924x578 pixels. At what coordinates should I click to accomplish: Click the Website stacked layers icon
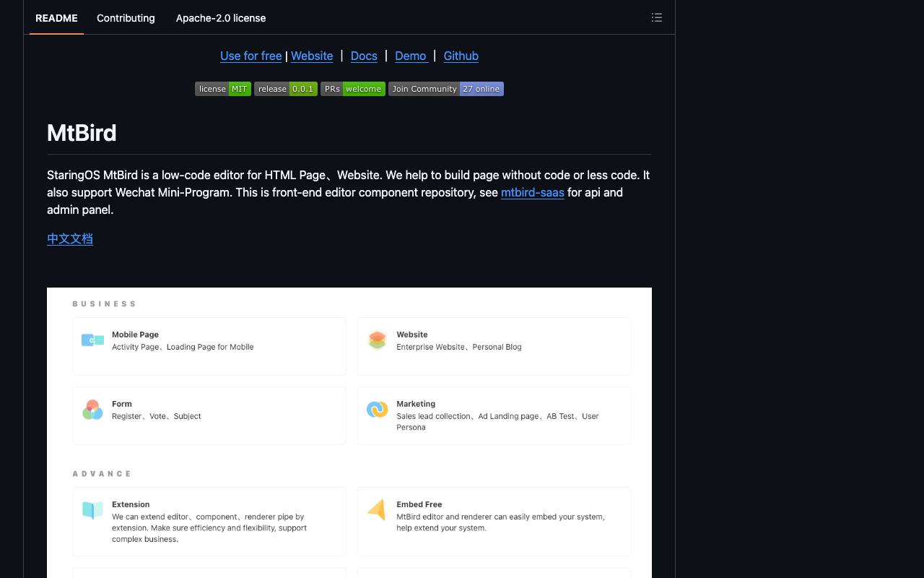click(x=377, y=340)
